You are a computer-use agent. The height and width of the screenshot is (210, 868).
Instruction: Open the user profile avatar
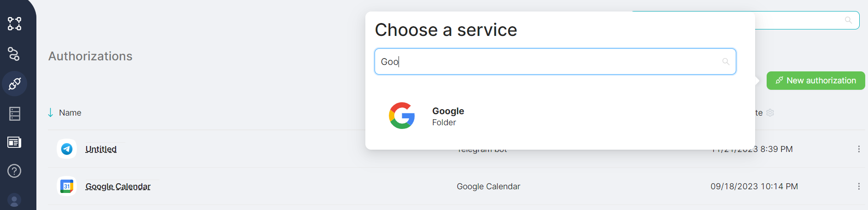click(14, 200)
